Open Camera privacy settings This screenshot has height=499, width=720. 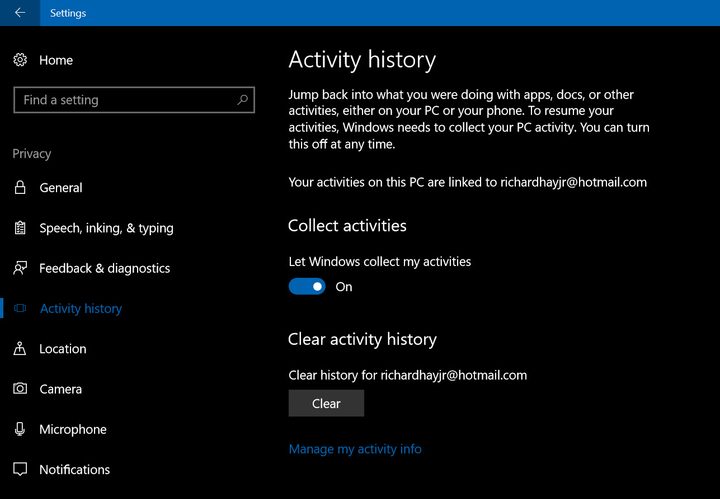61,389
